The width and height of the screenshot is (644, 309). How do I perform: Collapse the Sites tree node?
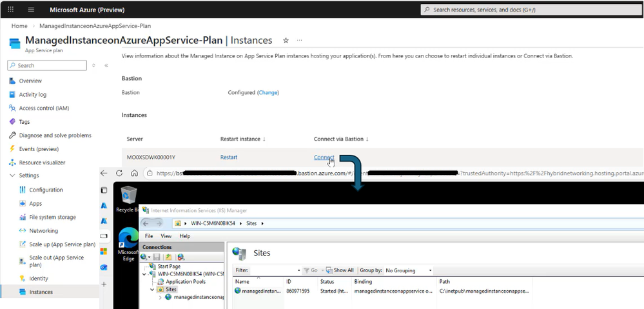152,289
